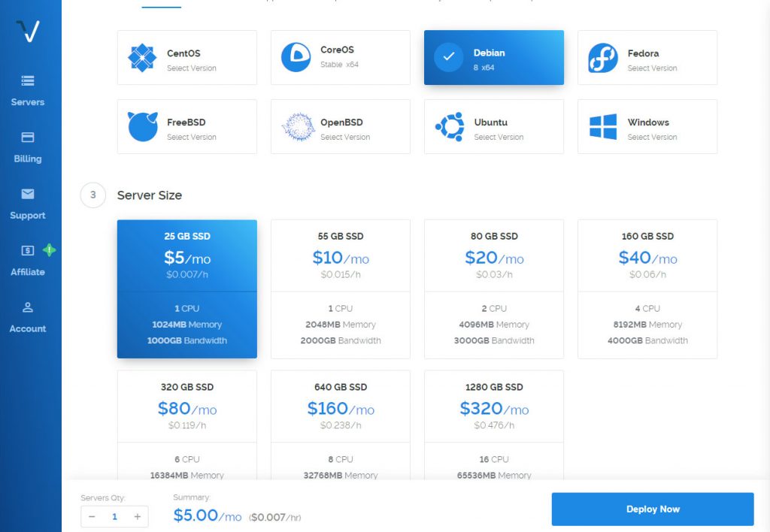Click the step 3 circle number

(x=92, y=195)
